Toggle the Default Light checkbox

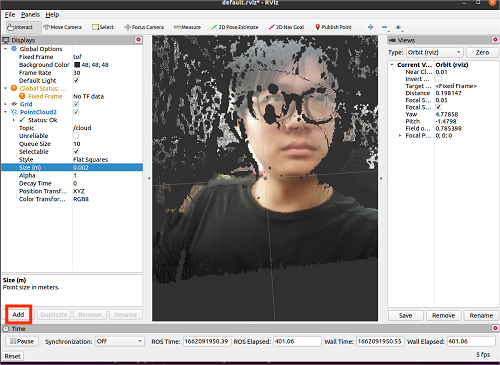point(76,80)
